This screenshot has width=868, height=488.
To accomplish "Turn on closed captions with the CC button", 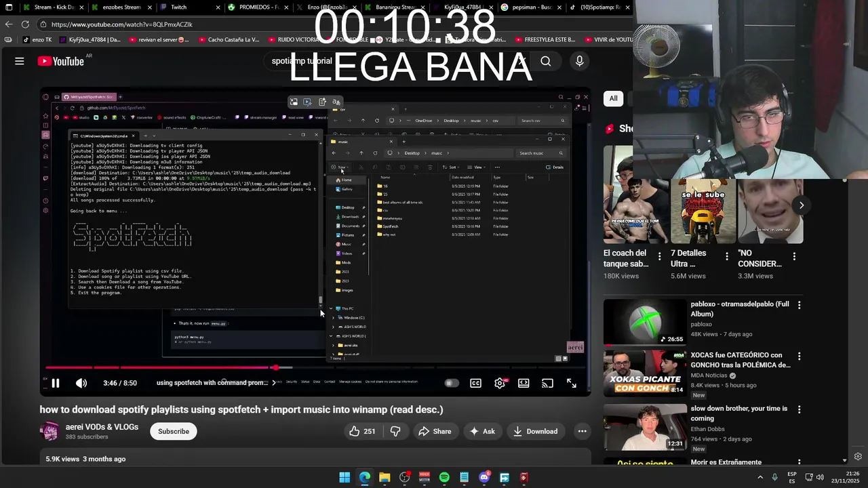I will (476, 383).
